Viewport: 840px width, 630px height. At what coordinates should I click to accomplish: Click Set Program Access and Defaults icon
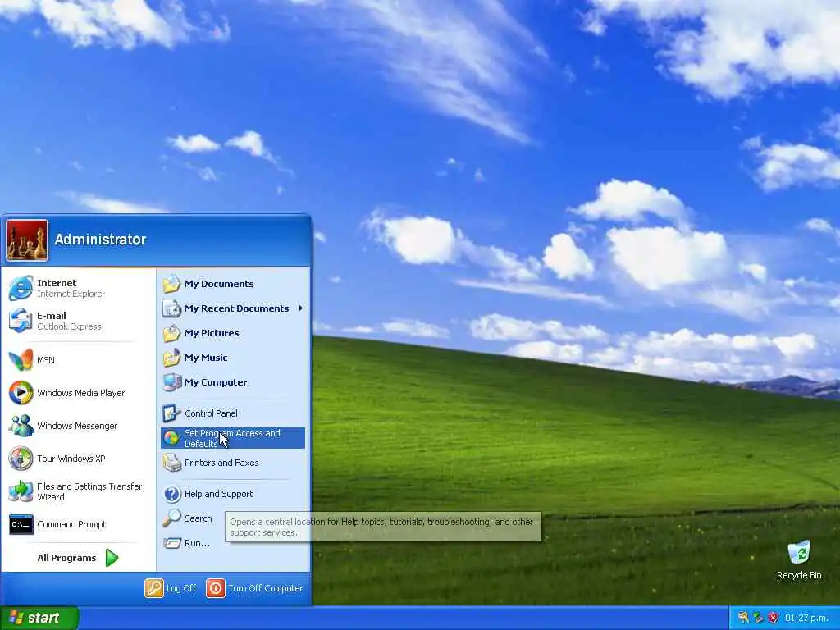click(171, 438)
